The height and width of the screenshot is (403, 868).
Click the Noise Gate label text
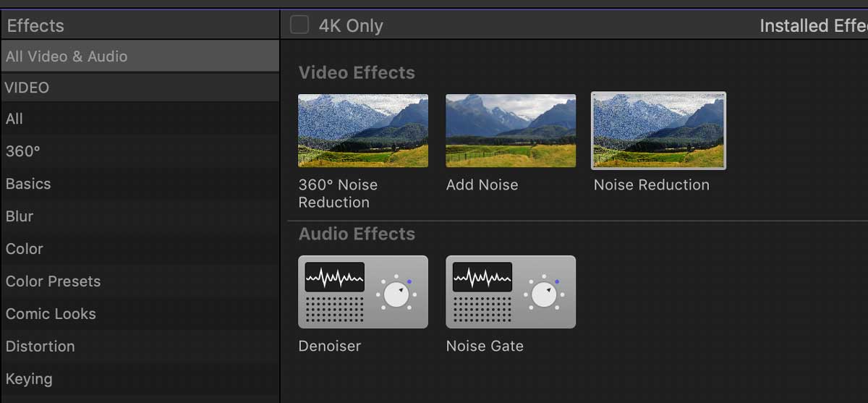[x=485, y=346]
